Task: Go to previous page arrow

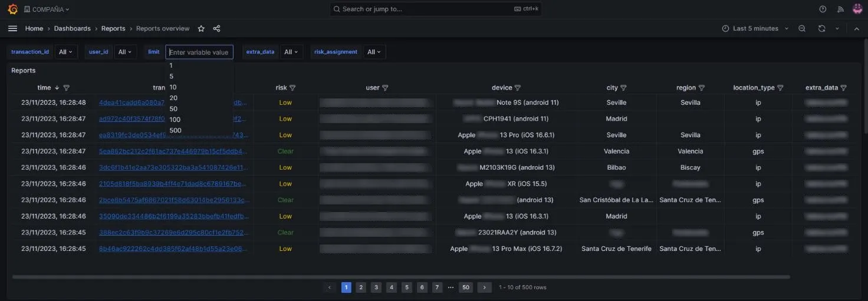Action: point(330,287)
